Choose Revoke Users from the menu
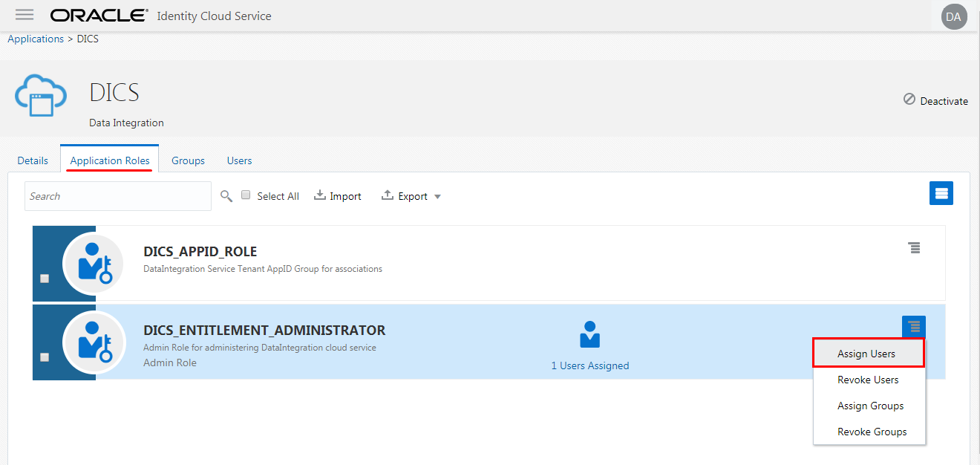This screenshot has height=465, width=980. click(x=869, y=380)
